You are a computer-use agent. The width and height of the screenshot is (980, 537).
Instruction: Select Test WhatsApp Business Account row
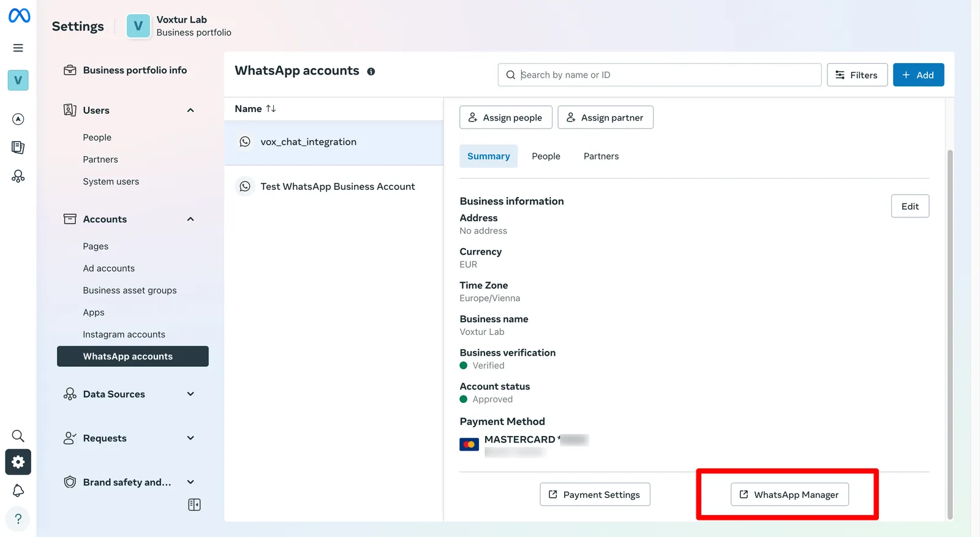click(x=334, y=187)
